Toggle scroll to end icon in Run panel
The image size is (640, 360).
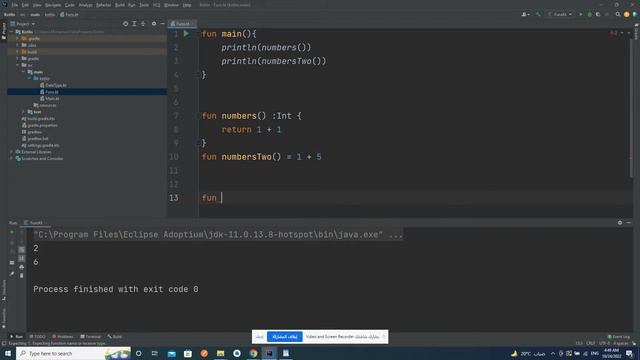click(22, 258)
